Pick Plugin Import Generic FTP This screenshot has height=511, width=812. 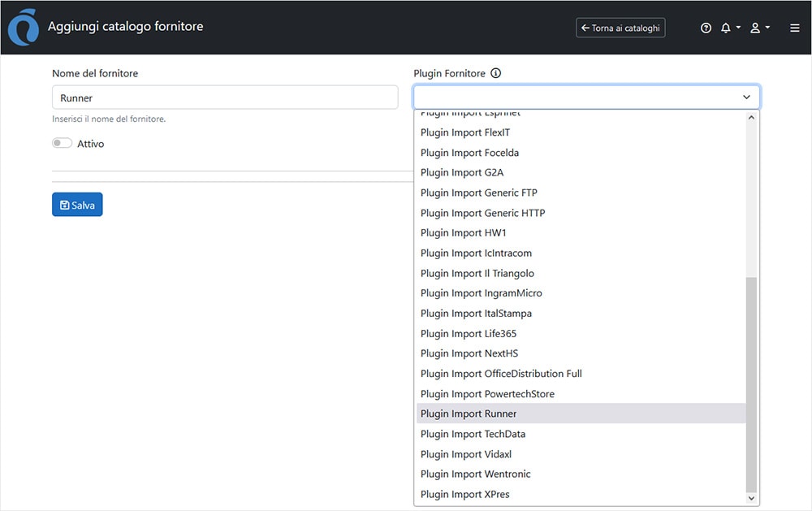tap(478, 193)
